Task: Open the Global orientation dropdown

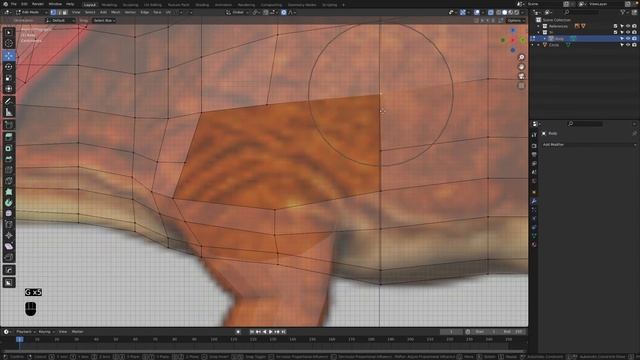Action: (x=238, y=12)
